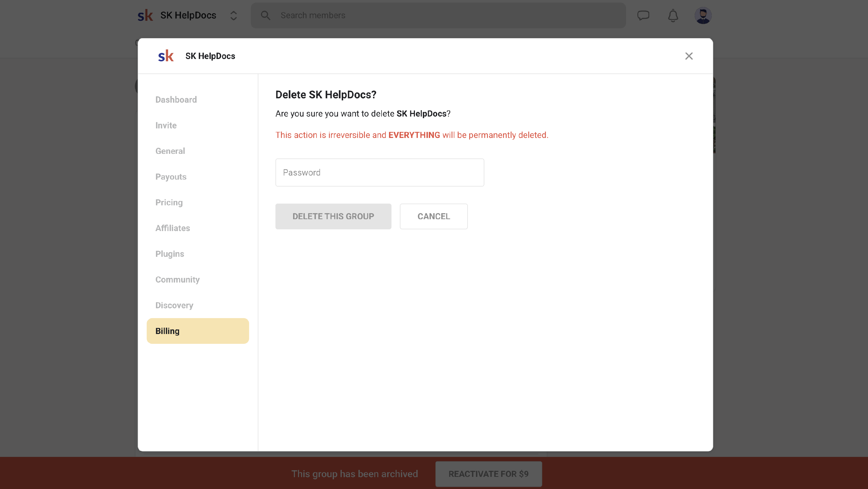Viewport: 868px width, 489px height.
Task: Switch to the Pricing tab
Action: (x=169, y=202)
